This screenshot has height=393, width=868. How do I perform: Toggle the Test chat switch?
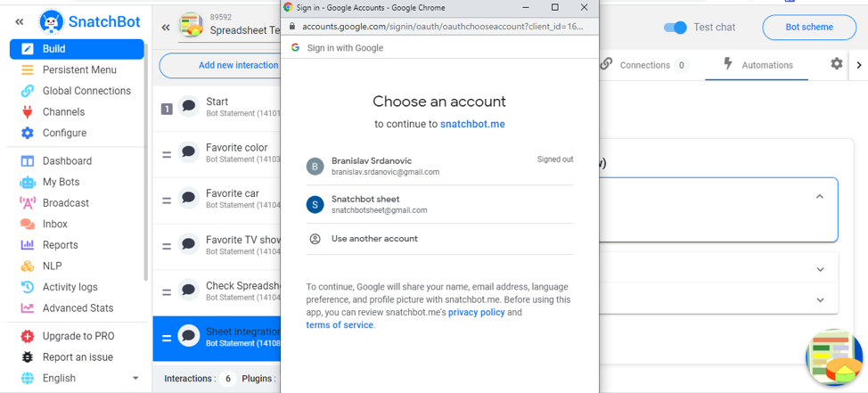tap(676, 27)
